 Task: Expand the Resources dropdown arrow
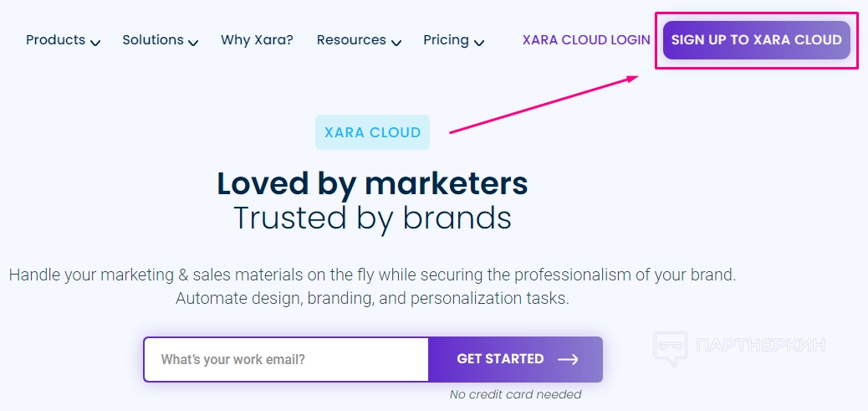point(396,42)
